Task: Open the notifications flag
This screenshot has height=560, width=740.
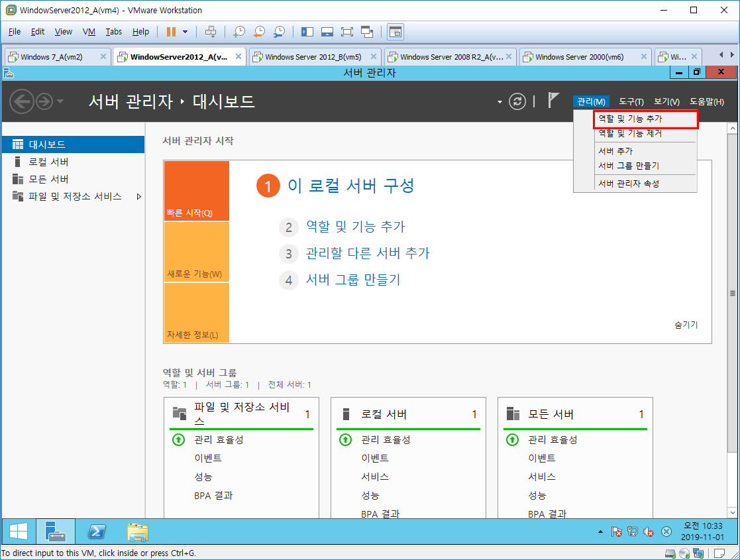Action: tap(553, 100)
